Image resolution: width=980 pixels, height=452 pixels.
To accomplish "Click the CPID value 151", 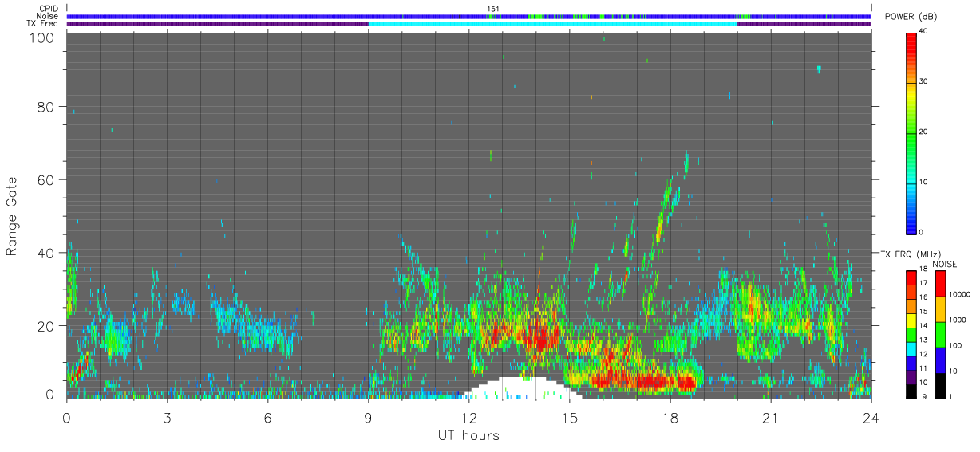I will [493, 9].
